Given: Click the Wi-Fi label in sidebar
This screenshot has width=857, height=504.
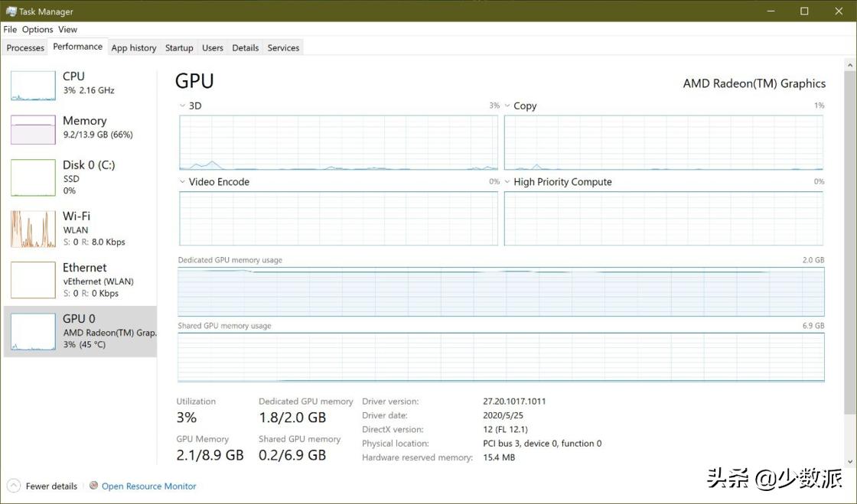Looking at the screenshot, I should click(x=77, y=216).
